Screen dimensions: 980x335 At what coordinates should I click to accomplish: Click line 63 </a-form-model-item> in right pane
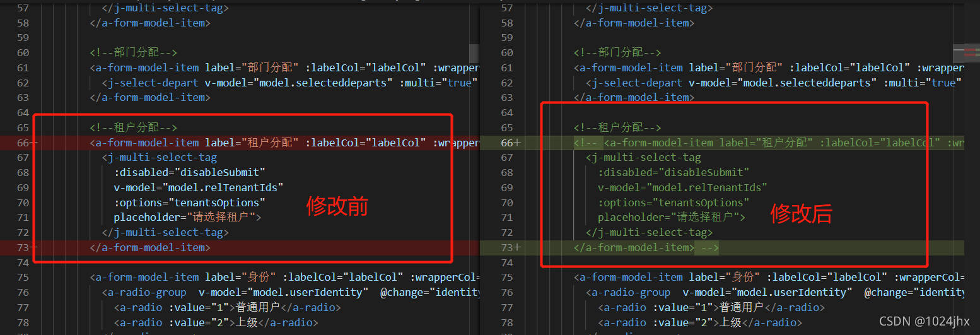click(634, 97)
